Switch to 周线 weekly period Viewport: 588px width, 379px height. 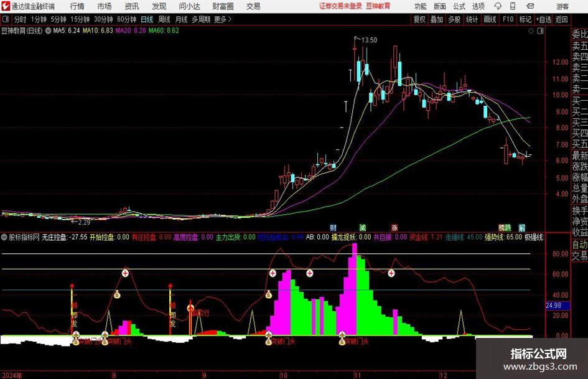click(164, 19)
